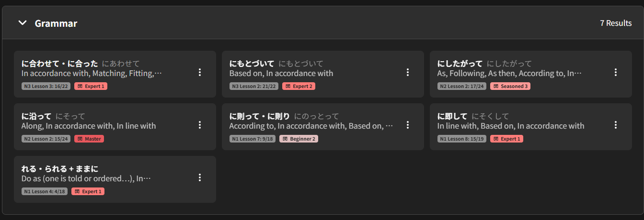Image resolution: width=644 pixels, height=220 pixels.
Task: Open the に合わせて・に合った grammar card
Action: (115, 74)
